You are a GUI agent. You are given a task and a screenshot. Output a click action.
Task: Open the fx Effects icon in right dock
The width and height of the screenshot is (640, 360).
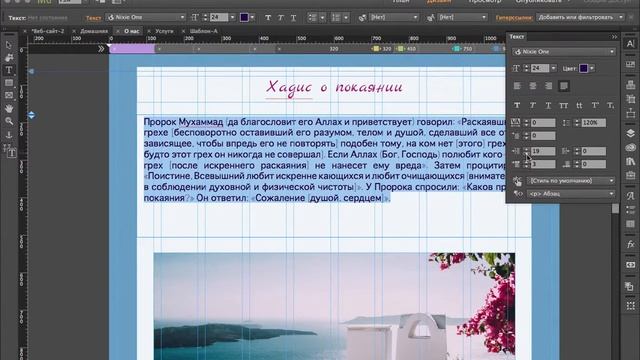tap(630, 244)
